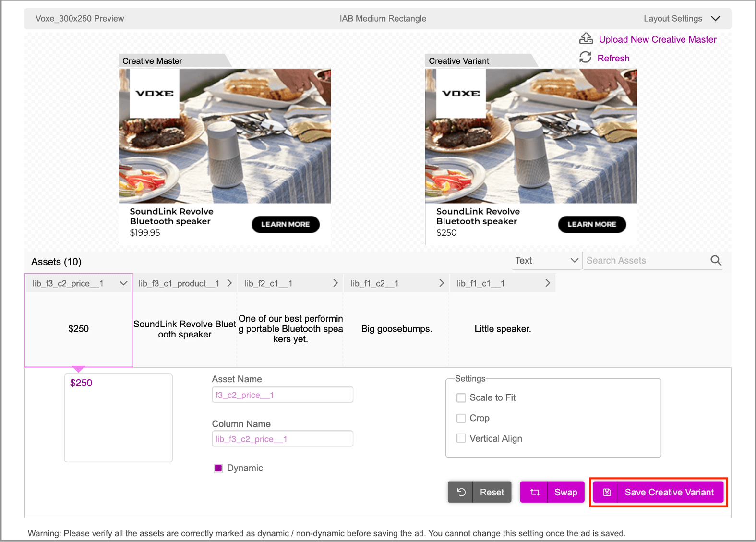The height and width of the screenshot is (542, 756).
Task: Expand the lib_f1_c2__1 asset chevron
Action: pyautogui.click(x=442, y=283)
